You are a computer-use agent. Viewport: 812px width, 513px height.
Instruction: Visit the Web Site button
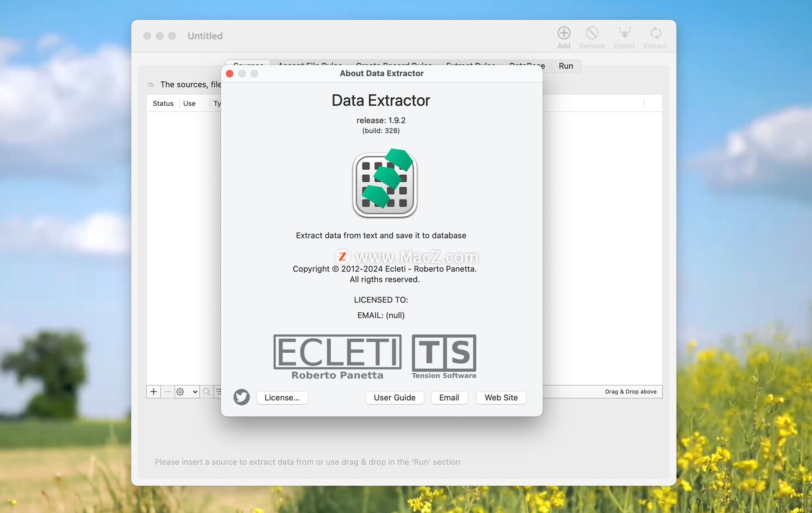(501, 398)
